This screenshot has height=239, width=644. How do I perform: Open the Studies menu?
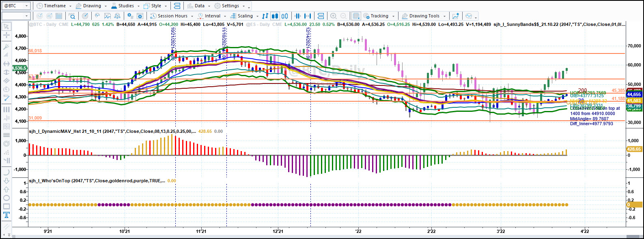click(x=122, y=6)
